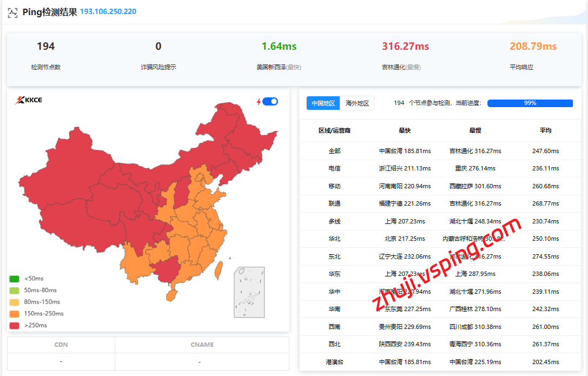The height and width of the screenshot is (376, 588).
Task: Switch to the 中国地区 tab
Action: point(323,103)
